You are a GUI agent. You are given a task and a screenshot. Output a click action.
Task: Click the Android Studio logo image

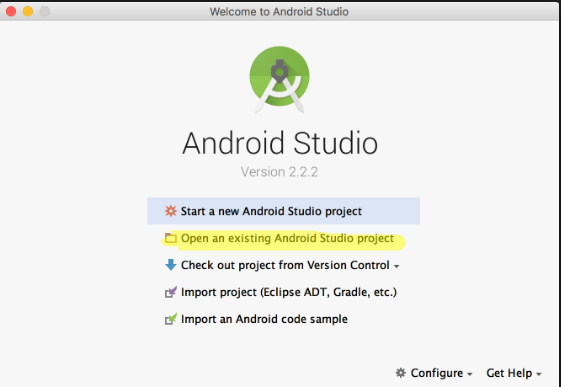279,79
